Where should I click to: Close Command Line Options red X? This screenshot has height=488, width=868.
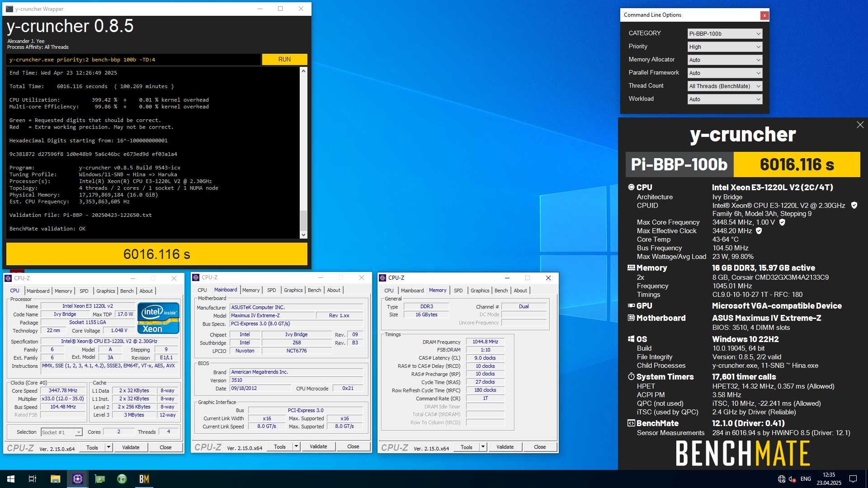tap(764, 15)
